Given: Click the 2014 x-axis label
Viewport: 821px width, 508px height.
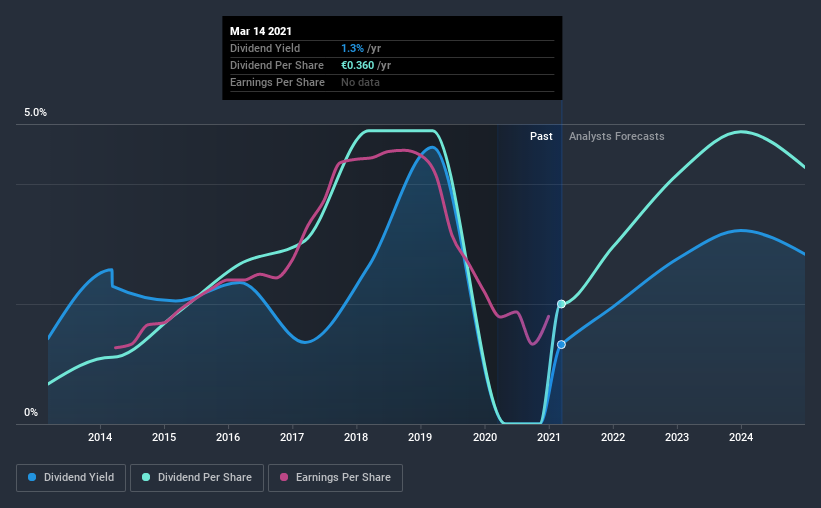Looking at the screenshot, I should click(100, 437).
